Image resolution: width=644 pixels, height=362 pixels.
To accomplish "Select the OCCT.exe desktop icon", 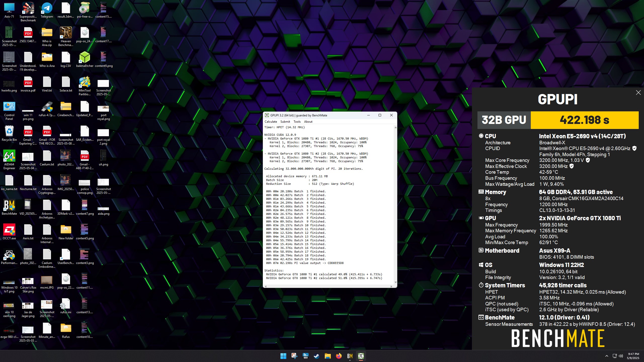I will point(9,232).
